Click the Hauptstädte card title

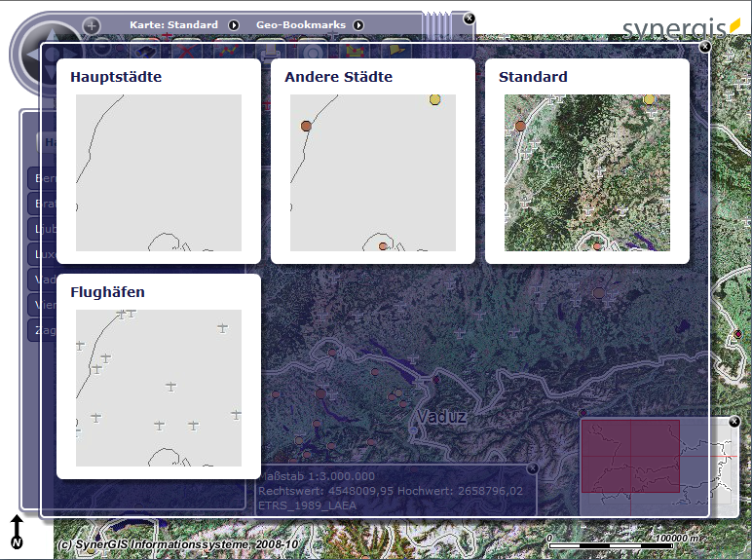click(116, 77)
